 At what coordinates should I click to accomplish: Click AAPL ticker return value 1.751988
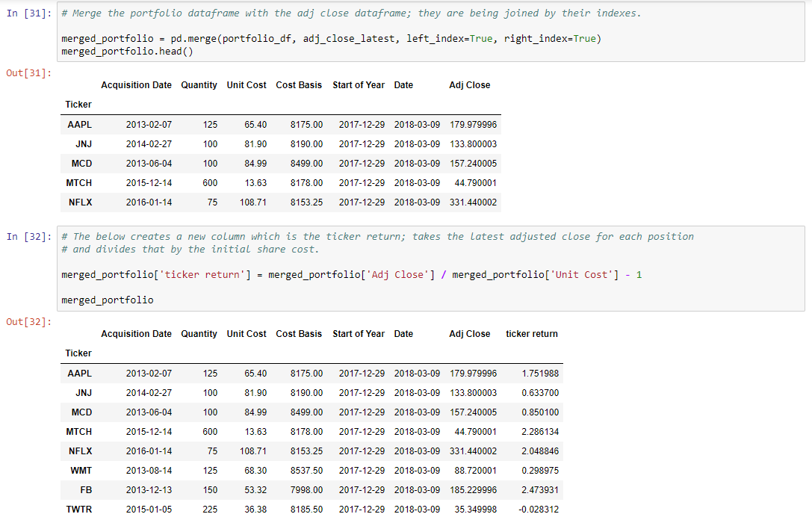click(540, 374)
